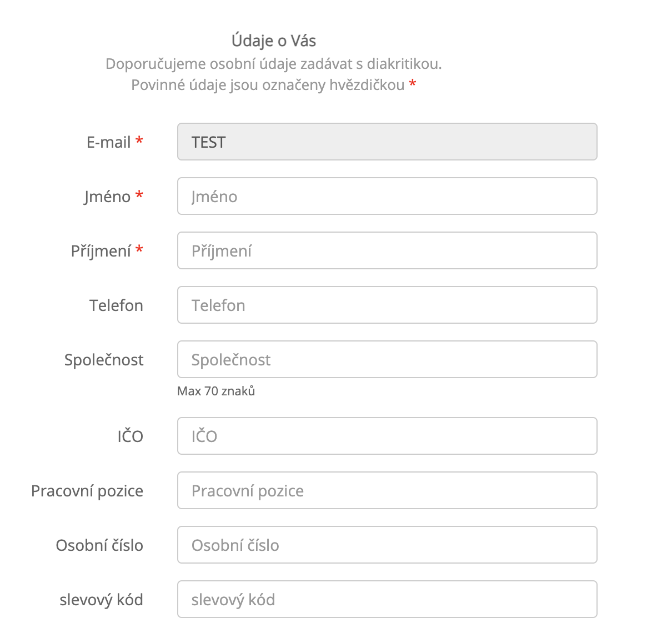Click the "Údaje o Vás" heading
672x643 pixels.
pyautogui.click(x=274, y=41)
